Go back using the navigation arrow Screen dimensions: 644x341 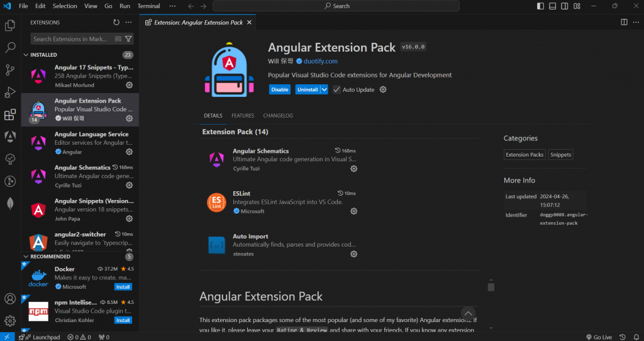click(191, 6)
